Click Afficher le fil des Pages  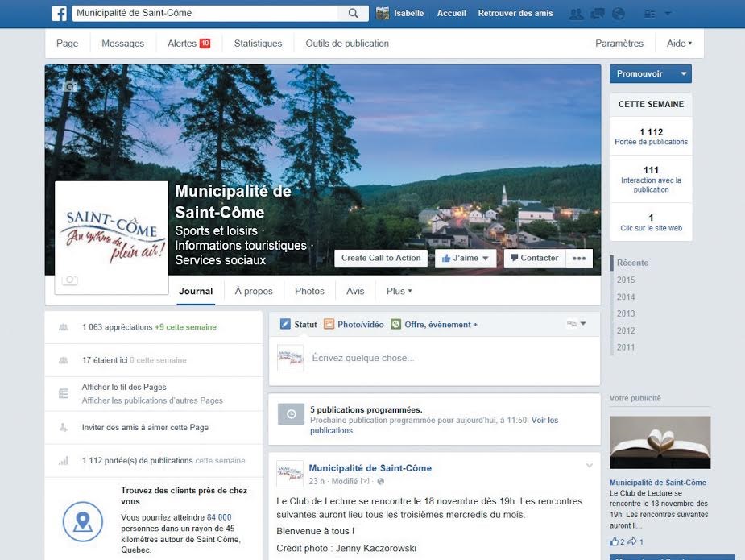click(124, 387)
